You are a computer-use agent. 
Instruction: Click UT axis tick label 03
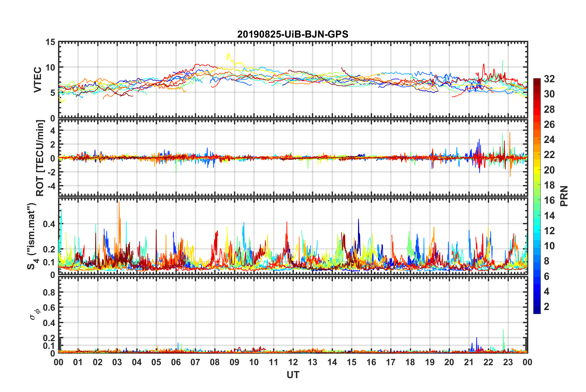tap(117, 362)
